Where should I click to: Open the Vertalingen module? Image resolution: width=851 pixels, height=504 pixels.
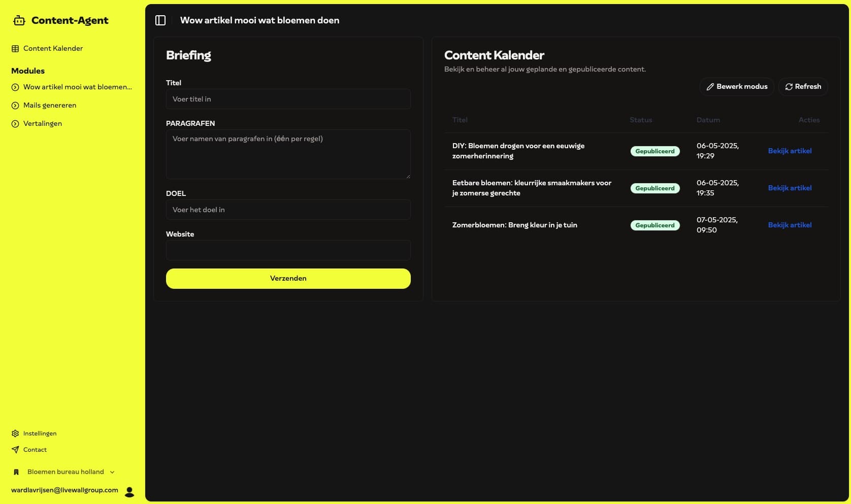click(x=43, y=124)
